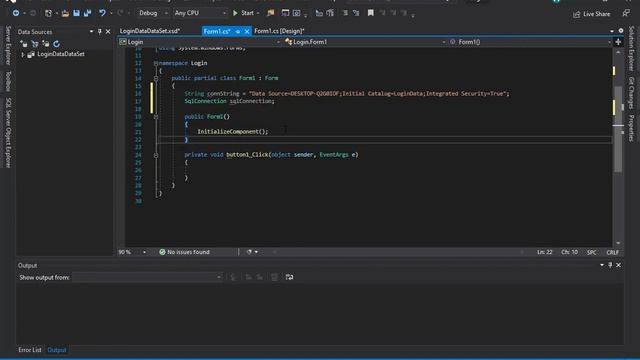Click the increase indent toolbar icon
The image size is (640, 360).
click(330, 13)
